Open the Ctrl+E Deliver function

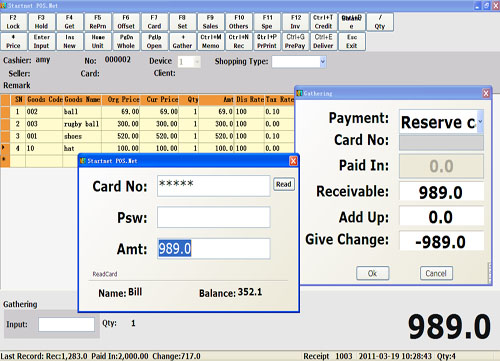click(323, 41)
